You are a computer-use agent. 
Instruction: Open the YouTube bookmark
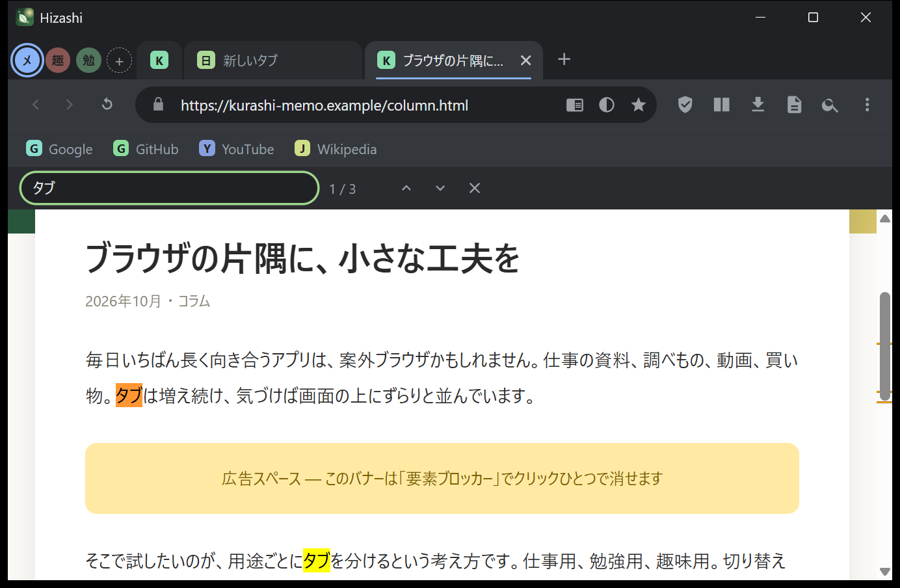[237, 149]
